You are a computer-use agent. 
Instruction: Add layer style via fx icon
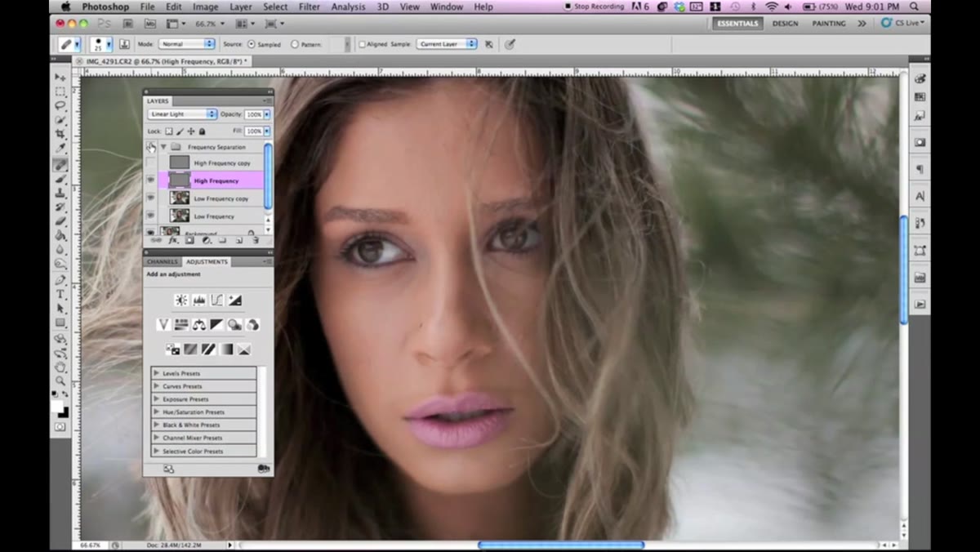[172, 241]
